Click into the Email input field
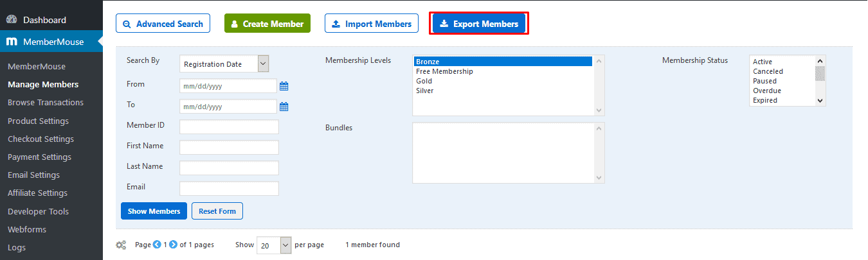 [229, 188]
